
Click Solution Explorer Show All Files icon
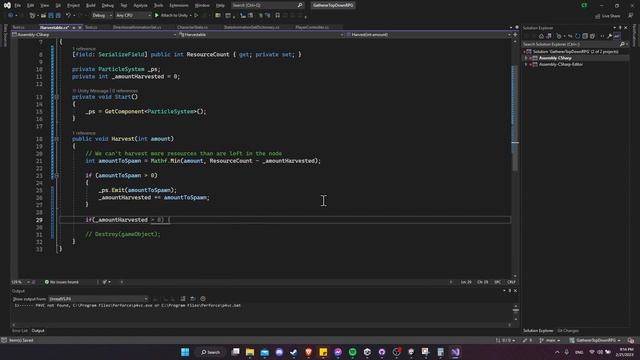[x=592, y=36]
